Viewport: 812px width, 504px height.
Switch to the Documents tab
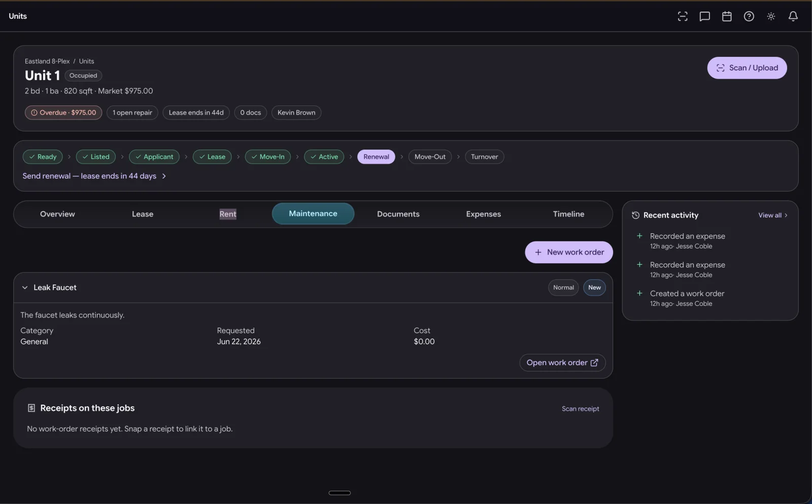[x=398, y=214]
